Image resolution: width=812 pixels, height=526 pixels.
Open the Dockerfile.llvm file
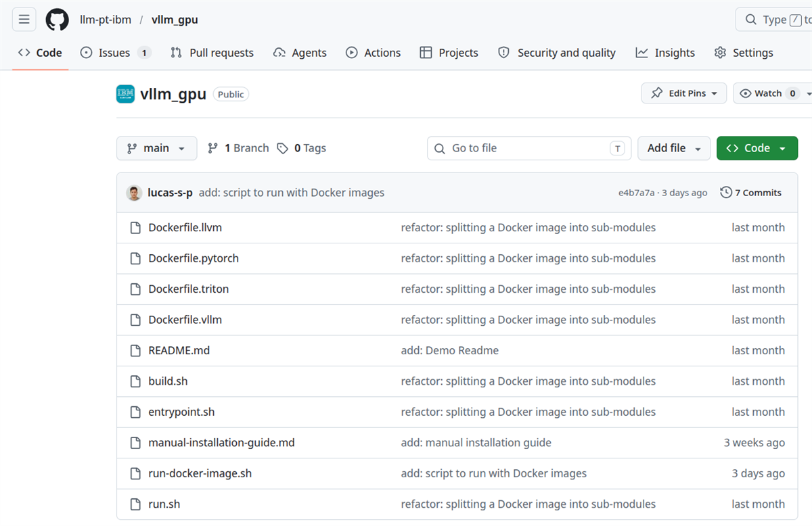pos(185,228)
